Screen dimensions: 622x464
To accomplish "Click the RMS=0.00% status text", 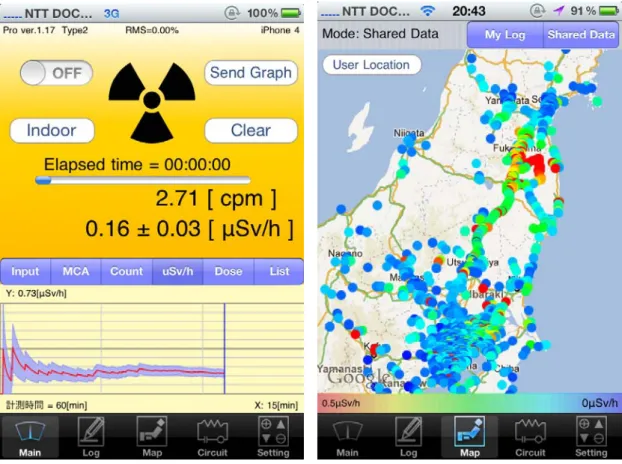I will pyautogui.click(x=152, y=30).
